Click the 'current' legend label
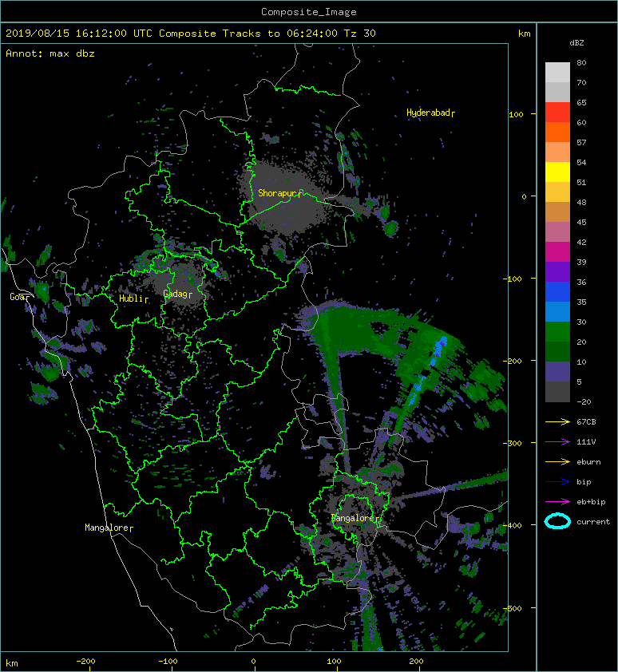The width and height of the screenshot is (618, 672). (593, 522)
